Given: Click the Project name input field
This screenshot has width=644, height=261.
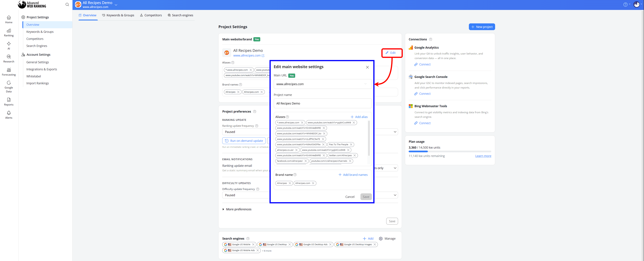Looking at the screenshot, I should point(323,103).
